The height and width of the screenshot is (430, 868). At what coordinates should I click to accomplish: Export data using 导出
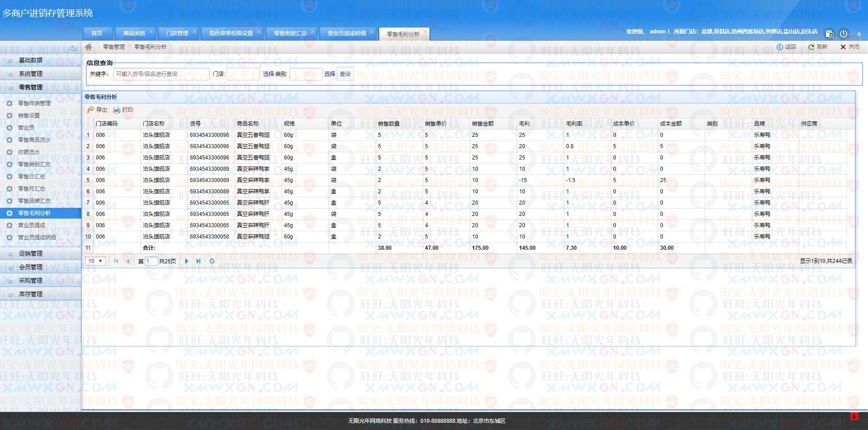click(x=97, y=110)
